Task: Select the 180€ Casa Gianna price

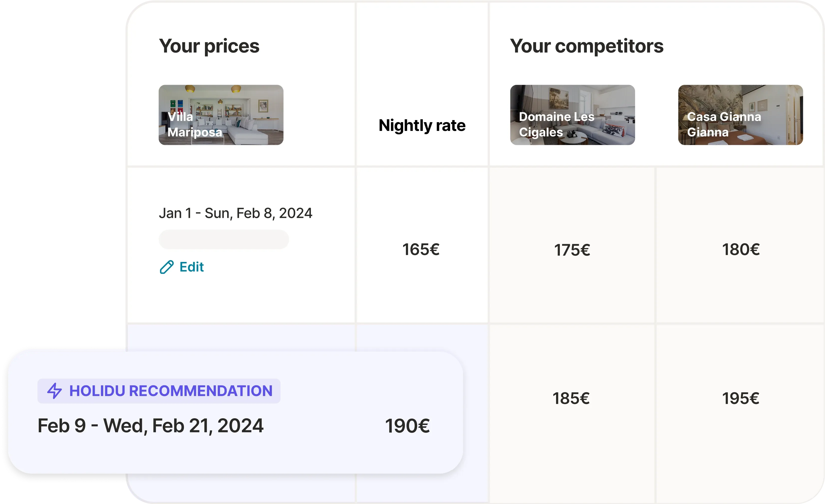Action: tap(741, 250)
